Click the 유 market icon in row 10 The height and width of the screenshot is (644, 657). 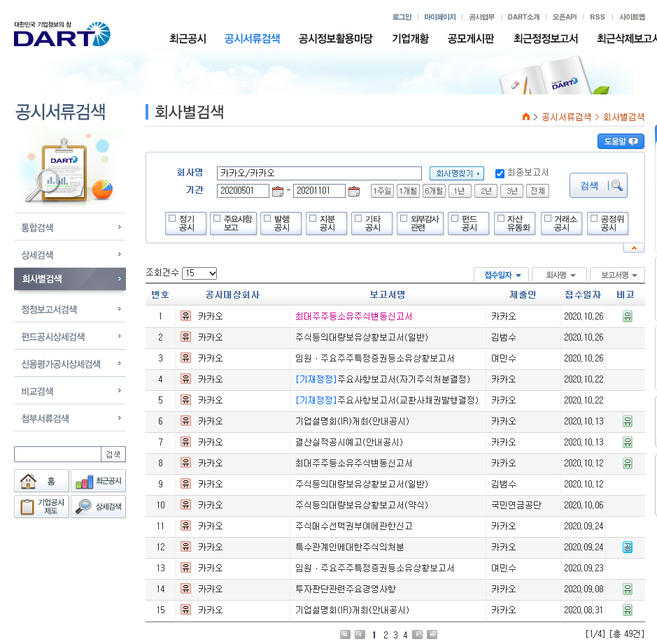(185, 505)
